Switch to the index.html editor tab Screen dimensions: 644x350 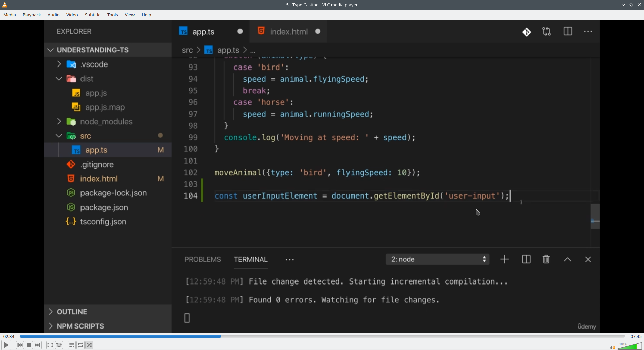(288, 31)
